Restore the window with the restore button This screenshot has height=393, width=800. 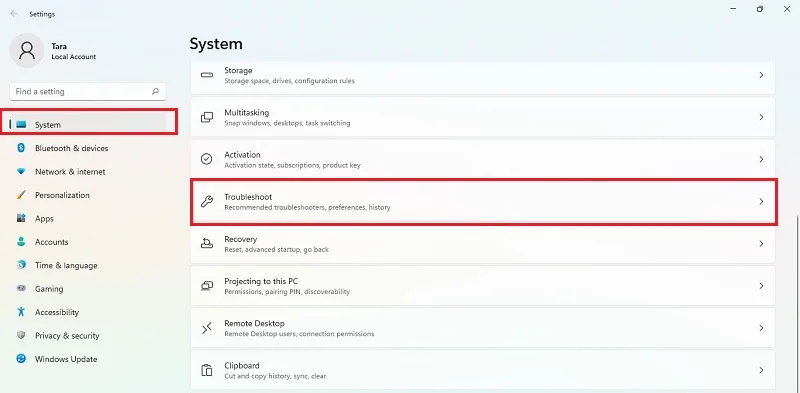tap(760, 9)
